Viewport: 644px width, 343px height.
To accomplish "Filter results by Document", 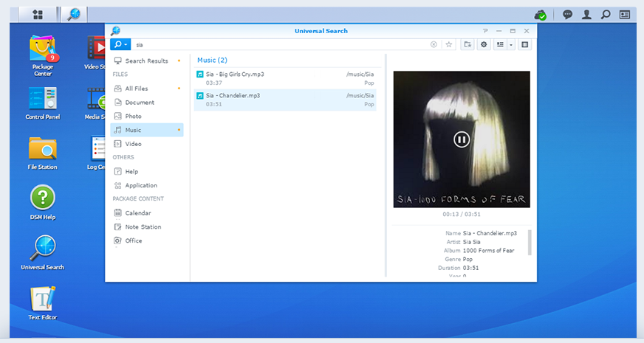I will [x=147, y=103].
